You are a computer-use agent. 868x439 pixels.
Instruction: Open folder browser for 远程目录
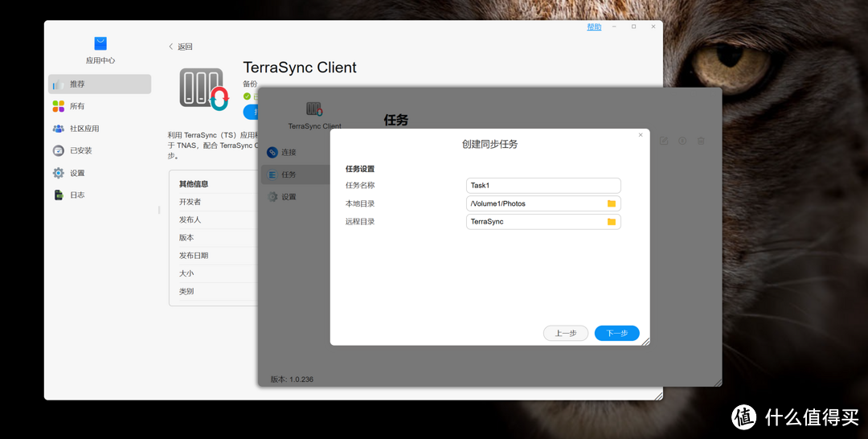click(611, 221)
